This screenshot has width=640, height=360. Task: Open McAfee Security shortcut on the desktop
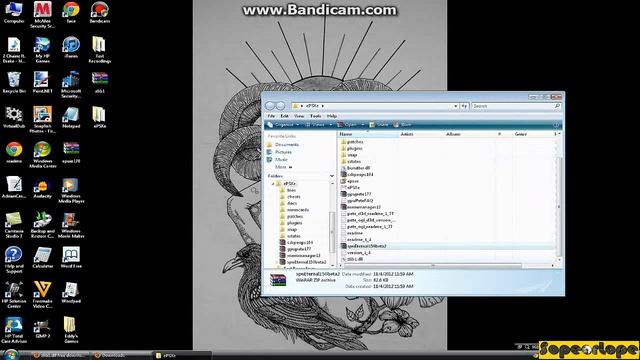coord(42,15)
